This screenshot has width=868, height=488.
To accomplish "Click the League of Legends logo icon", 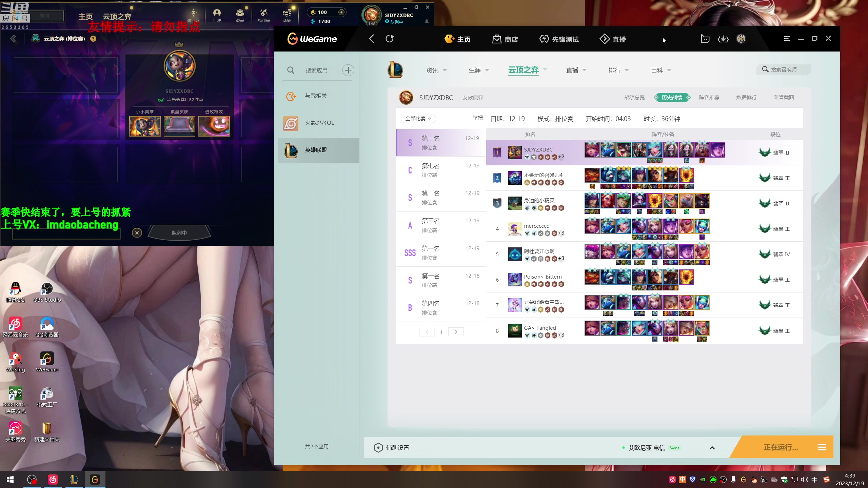I will coord(395,70).
